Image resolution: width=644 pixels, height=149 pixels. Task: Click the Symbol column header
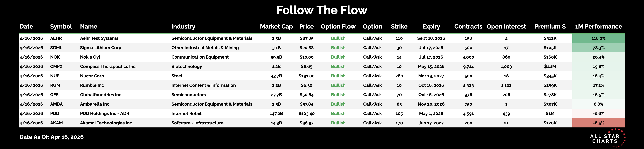coord(61,27)
